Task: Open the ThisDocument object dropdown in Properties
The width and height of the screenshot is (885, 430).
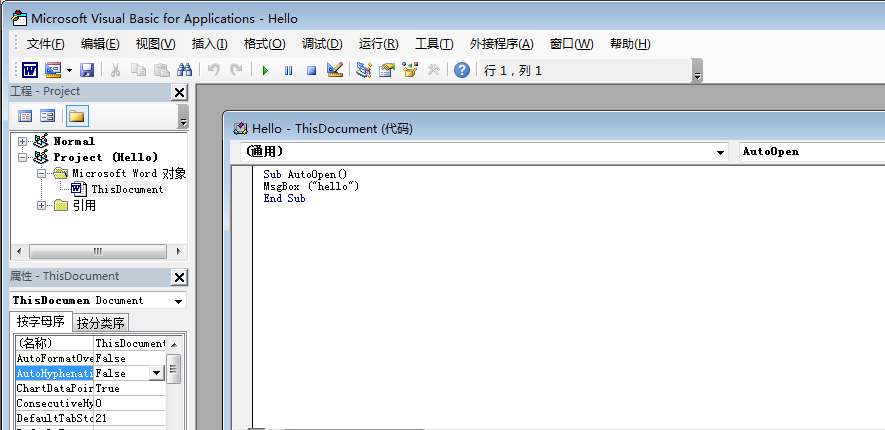Action: pos(179,301)
